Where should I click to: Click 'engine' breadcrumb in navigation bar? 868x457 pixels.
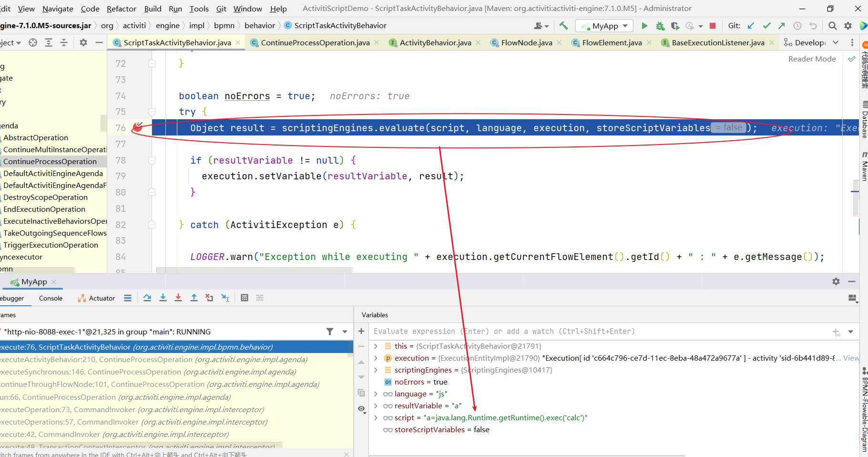point(167,25)
